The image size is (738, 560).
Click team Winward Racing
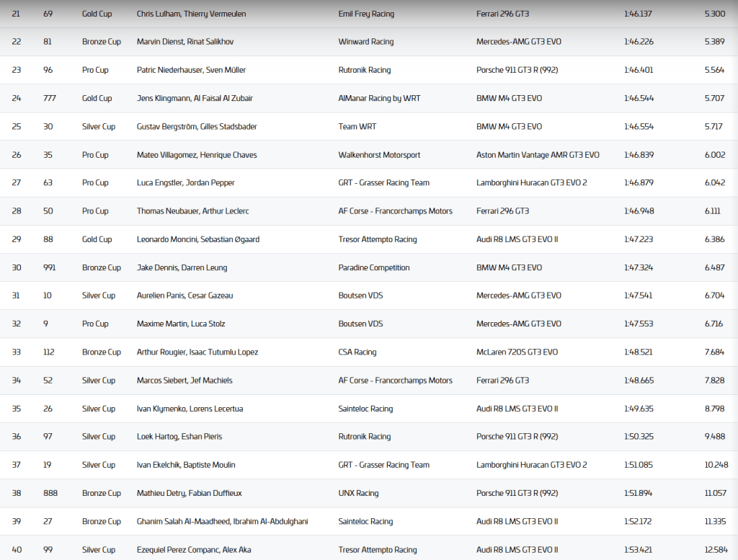click(365, 41)
